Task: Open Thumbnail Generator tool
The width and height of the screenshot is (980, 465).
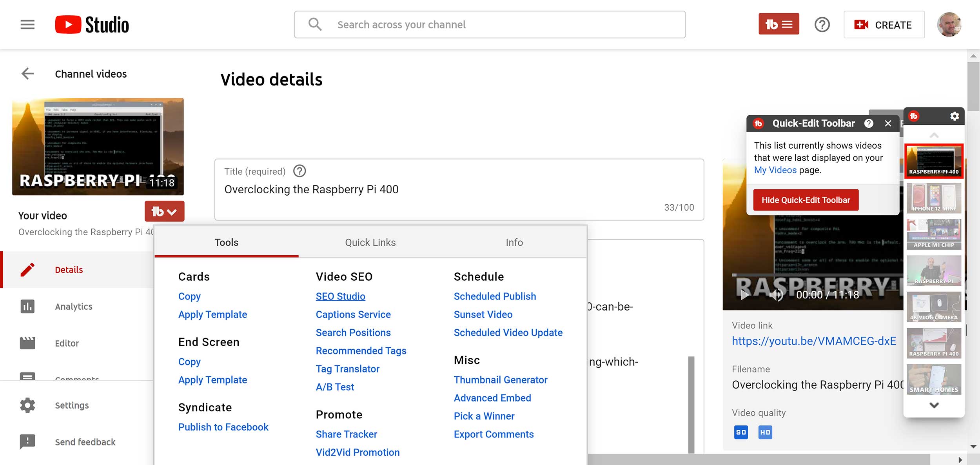Action: point(501,380)
